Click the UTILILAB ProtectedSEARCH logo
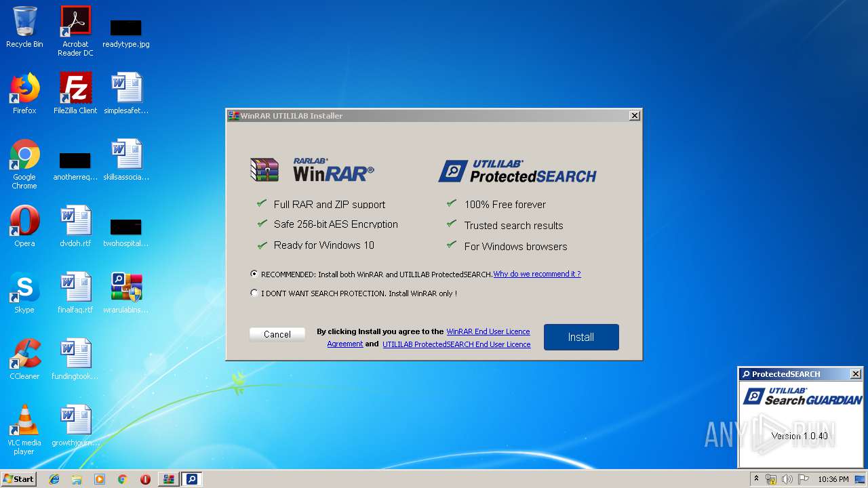 (517, 171)
